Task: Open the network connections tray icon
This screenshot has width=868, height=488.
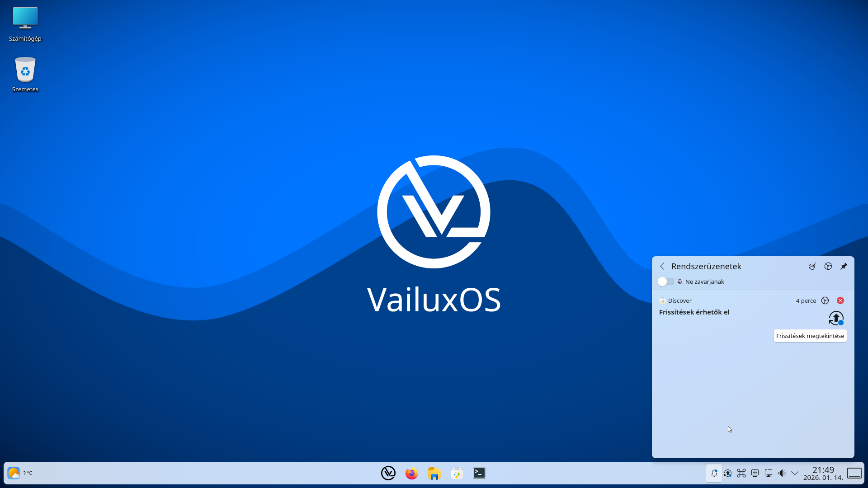Action: tap(768, 473)
